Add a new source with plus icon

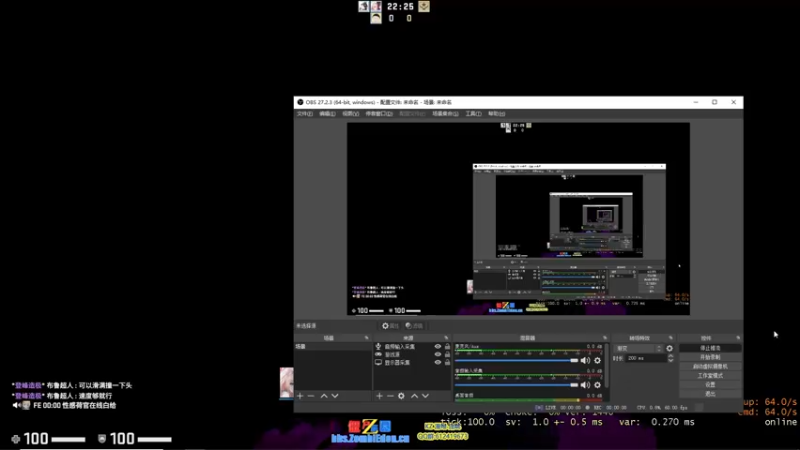pos(379,396)
